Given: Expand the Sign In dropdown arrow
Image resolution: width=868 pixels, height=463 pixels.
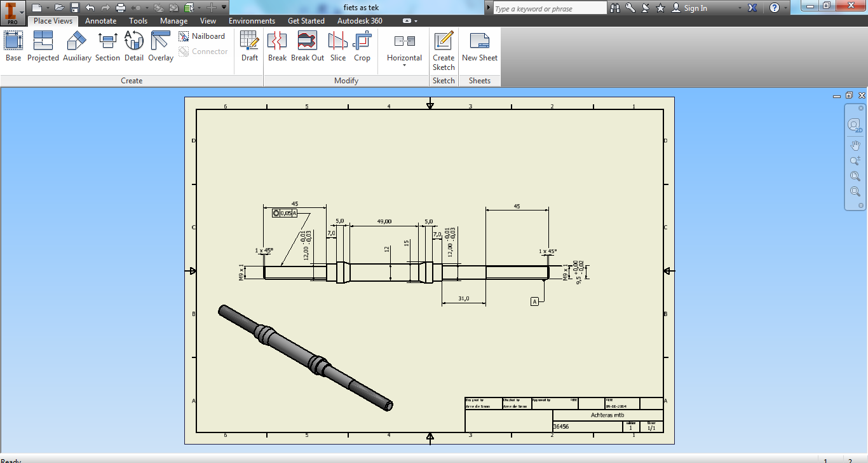Looking at the screenshot, I should [x=740, y=8].
